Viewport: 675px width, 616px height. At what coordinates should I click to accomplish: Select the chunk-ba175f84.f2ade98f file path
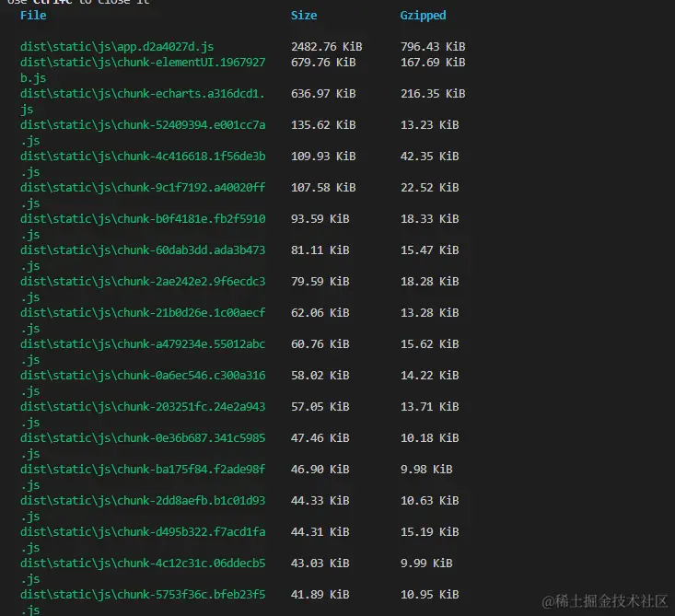[x=143, y=470]
